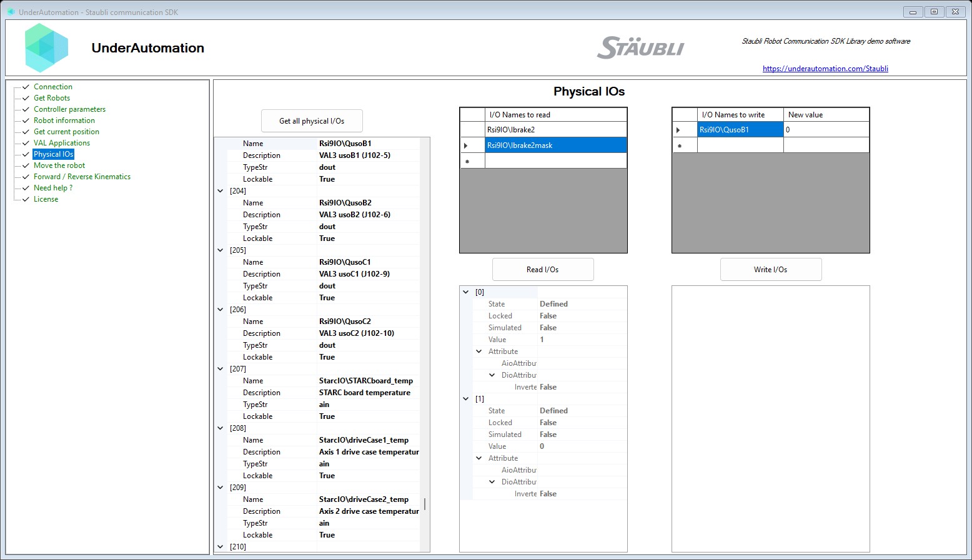Click the checkmark icon next to Connection
Image resolution: width=972 pixels, height=560 pixels.
click(25, 86)
